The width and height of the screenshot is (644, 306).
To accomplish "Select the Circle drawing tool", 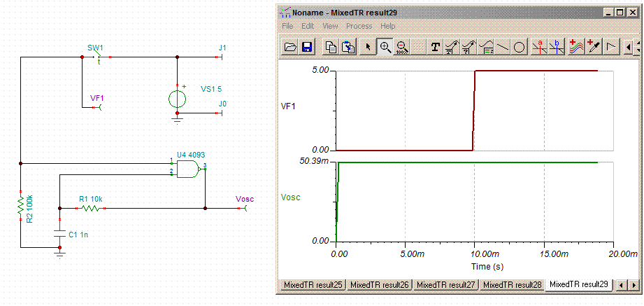I will pos(520,48).
